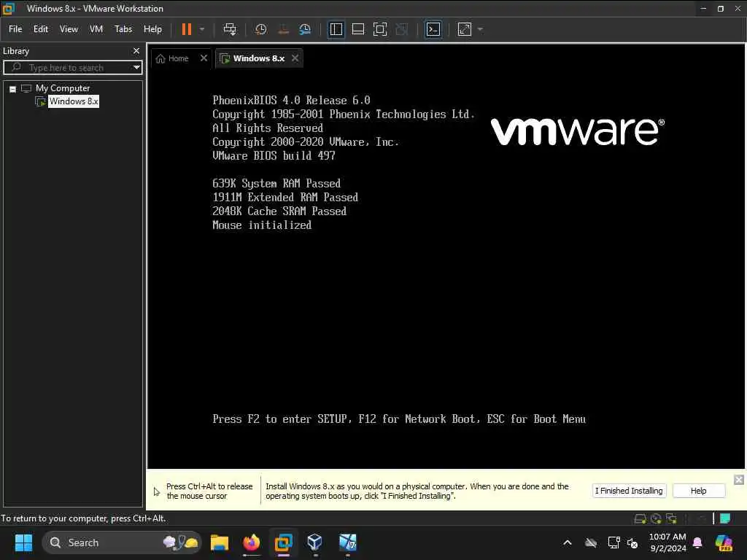Click the CD/DVD drive status icon
Viewport: 747px width, 560px height.
pos(656,518)
